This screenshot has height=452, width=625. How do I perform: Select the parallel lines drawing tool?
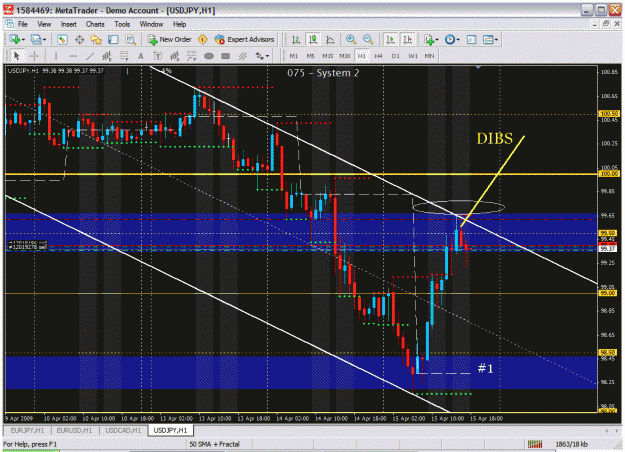click(243, 56)
